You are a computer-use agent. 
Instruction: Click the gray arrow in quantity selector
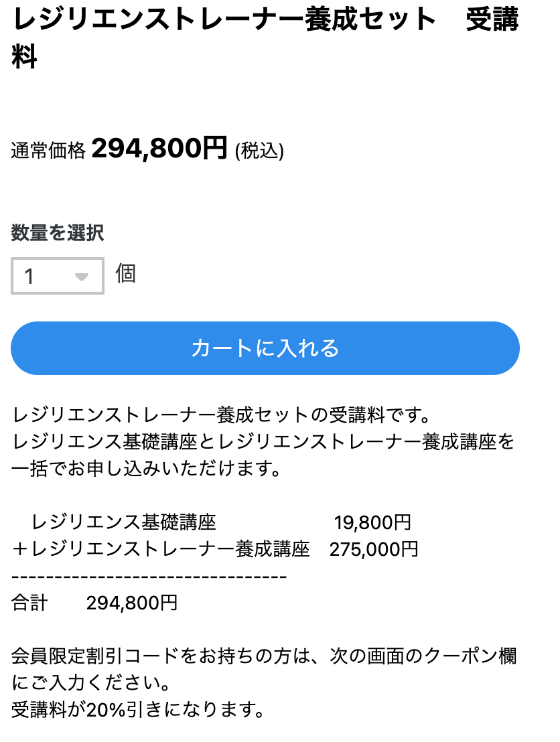pyautogui.click(x=82, y=277)
